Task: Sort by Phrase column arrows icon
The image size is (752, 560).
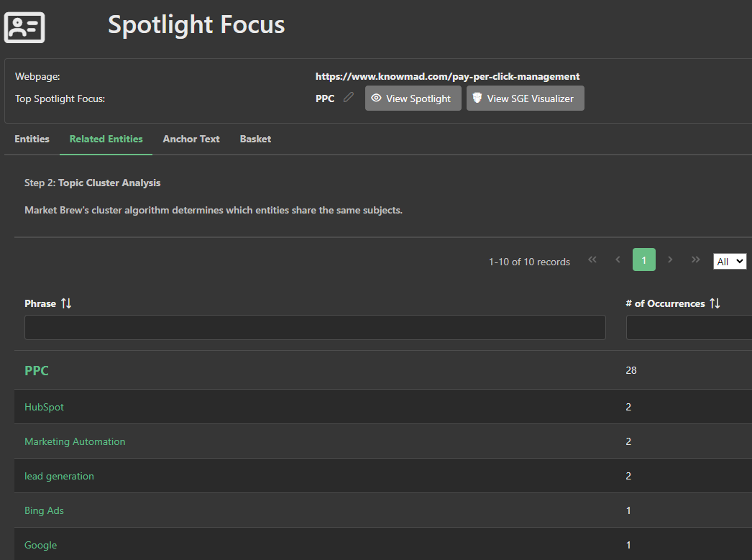Action: [66, 303]
